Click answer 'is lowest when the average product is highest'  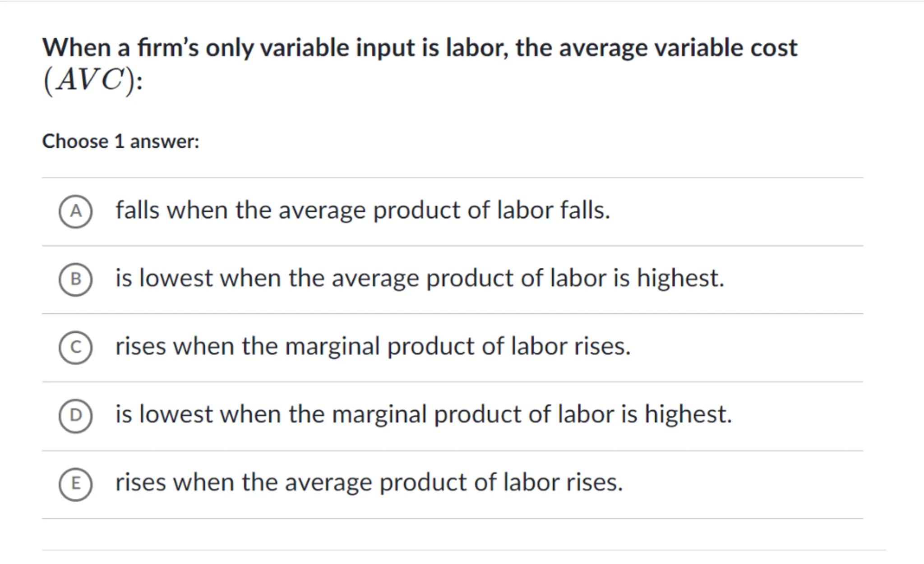[420, 279]
